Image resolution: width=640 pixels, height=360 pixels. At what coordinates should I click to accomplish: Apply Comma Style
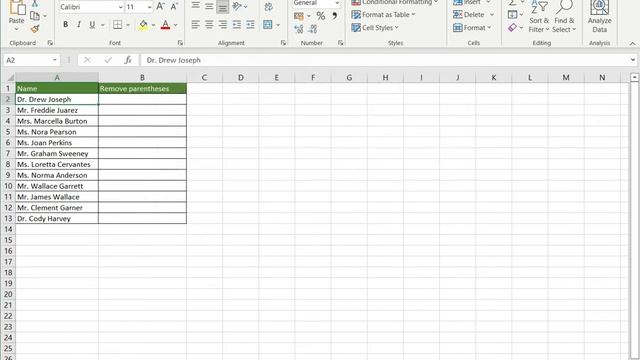tap(334, 16)
